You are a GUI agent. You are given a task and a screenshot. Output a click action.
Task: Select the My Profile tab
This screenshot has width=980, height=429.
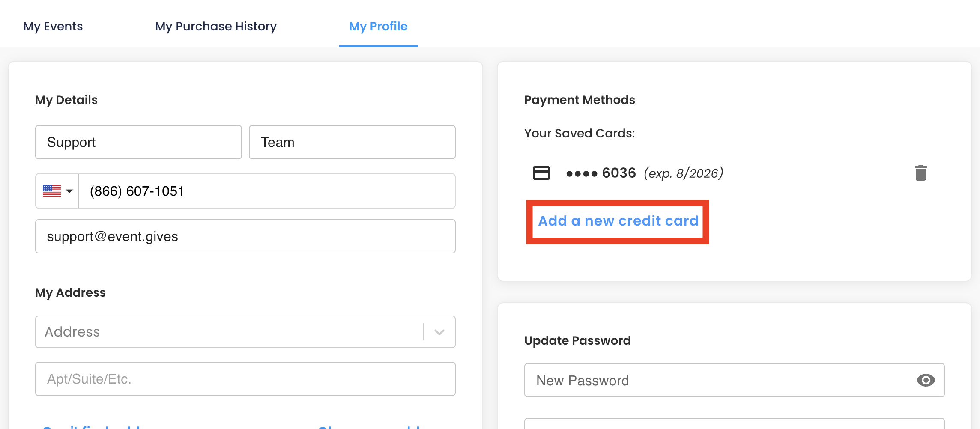(378, 27)
